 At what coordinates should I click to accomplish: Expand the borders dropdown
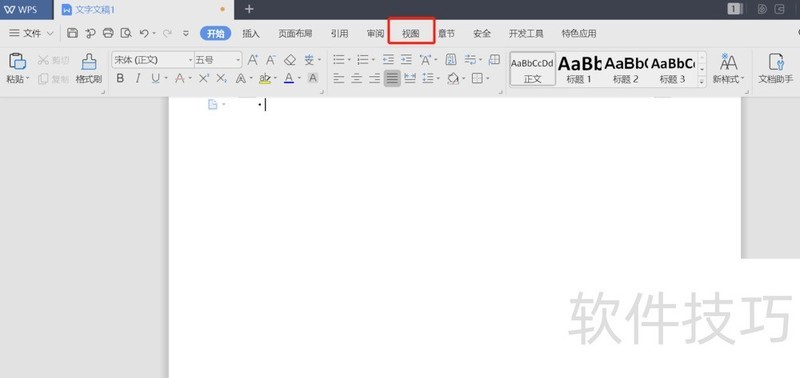(x=488, y=79)
